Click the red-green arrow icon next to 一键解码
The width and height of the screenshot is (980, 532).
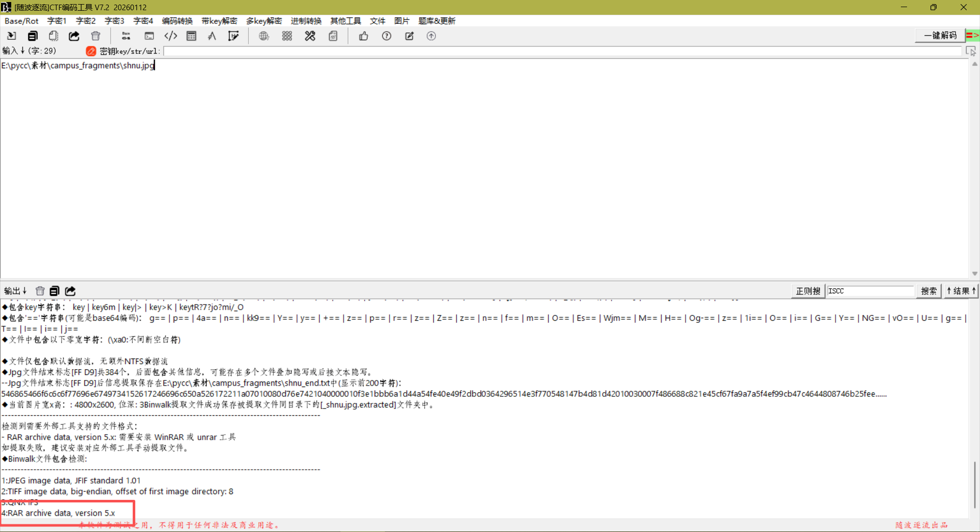pos(972,35)
